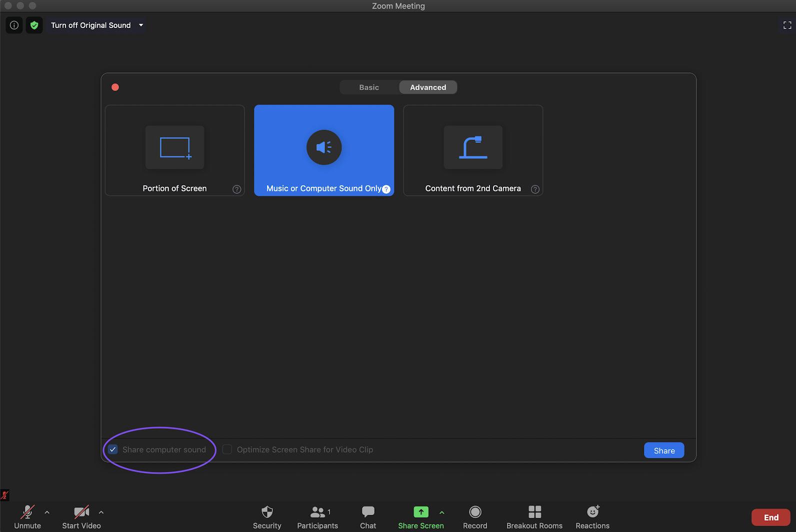Uncheck Share computer sound checkbox
This screenshot has height=532, width=796.
click(x=113, y=450)
